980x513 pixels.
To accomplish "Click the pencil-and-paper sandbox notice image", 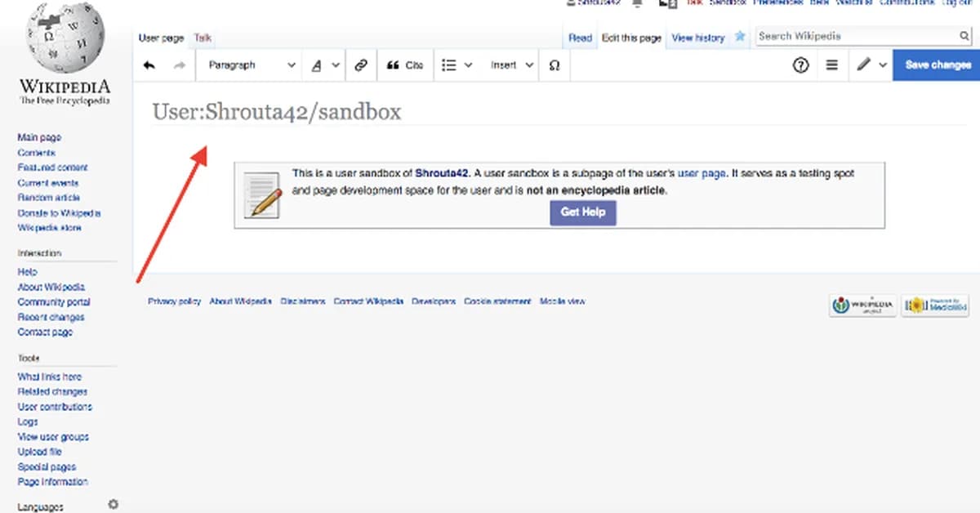I will [263, 195].
